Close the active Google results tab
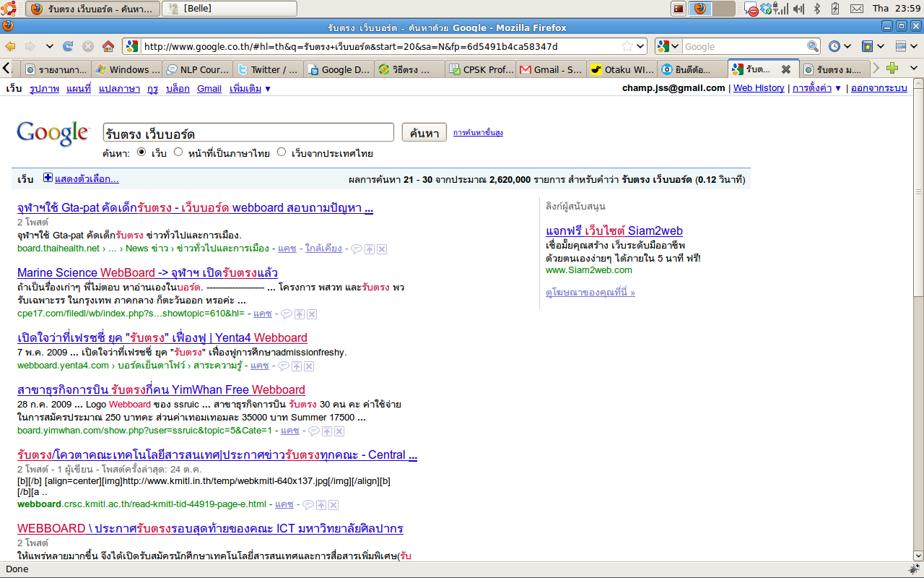Screen dimensions: 924x578 coord(786,69)
